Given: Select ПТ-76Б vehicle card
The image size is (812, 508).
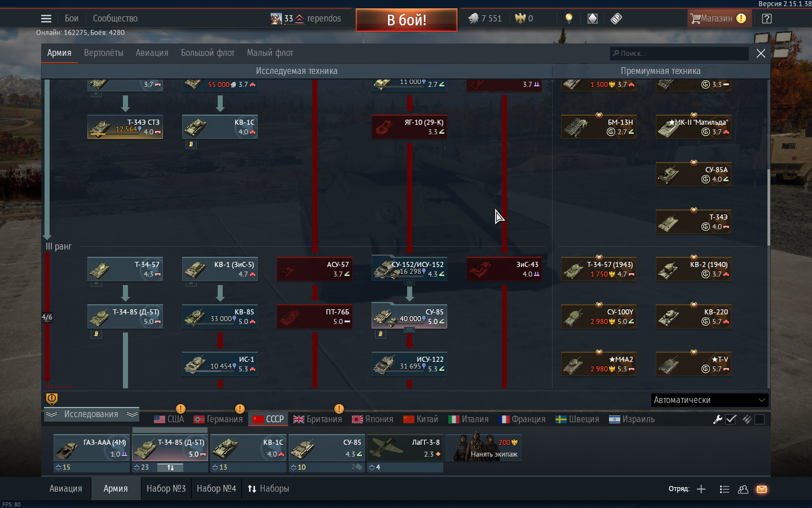Looking at the screenshot, I should pyautogui.click(x=315, y=317).
